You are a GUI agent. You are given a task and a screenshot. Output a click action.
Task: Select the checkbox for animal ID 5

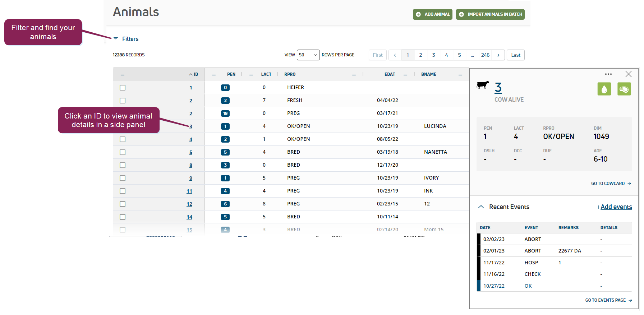pos(123,152)
